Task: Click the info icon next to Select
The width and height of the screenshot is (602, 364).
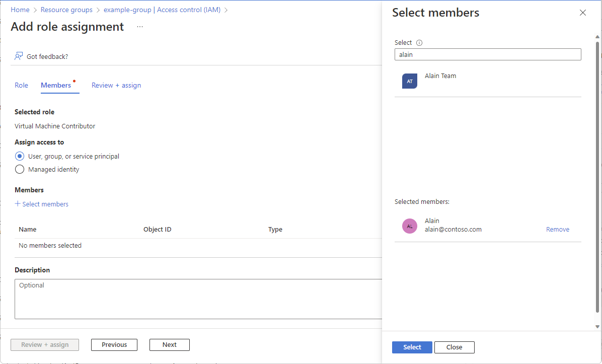Action: pyautogui.click(x=419, y=43)
